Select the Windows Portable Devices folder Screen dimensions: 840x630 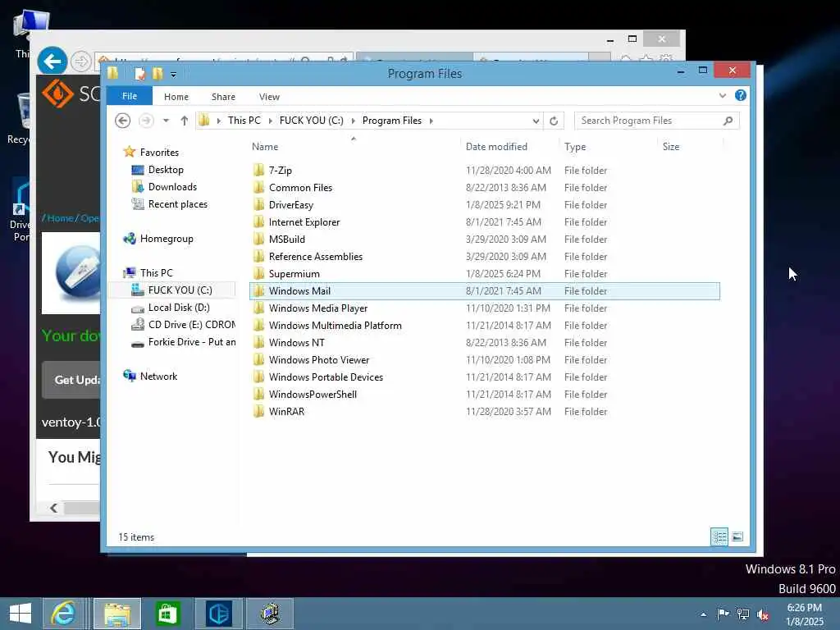click(x=326, y=377)
